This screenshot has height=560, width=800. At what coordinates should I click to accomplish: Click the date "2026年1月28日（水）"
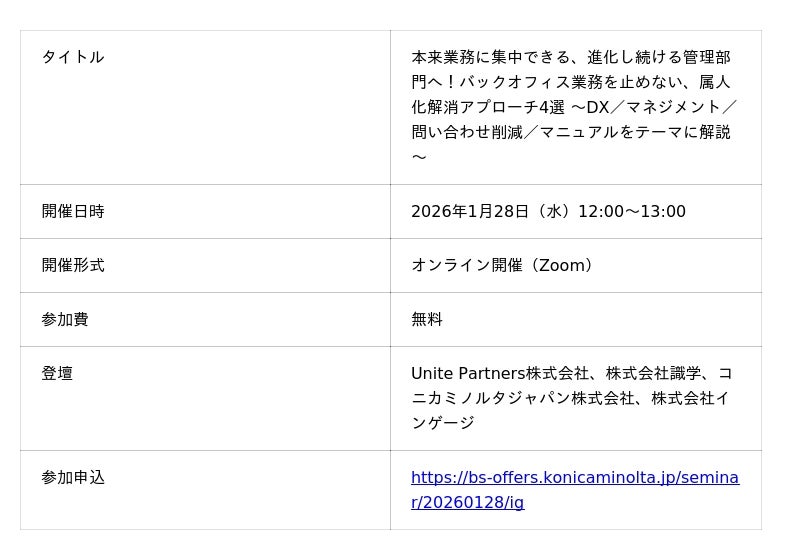tap(490, 211)
